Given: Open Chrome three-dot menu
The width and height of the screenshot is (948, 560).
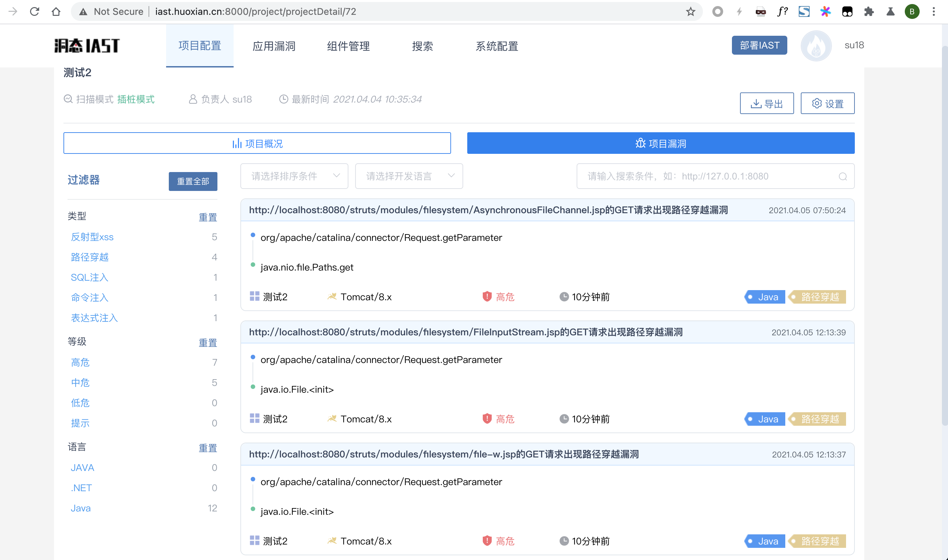Looking at the screenshot, I should [x=934, y=11].
